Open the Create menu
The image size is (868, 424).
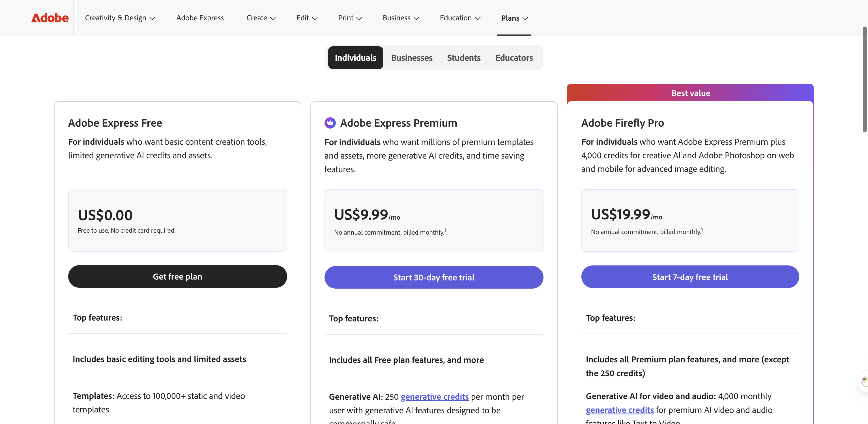pyautogui.click(x=261, y=18)
